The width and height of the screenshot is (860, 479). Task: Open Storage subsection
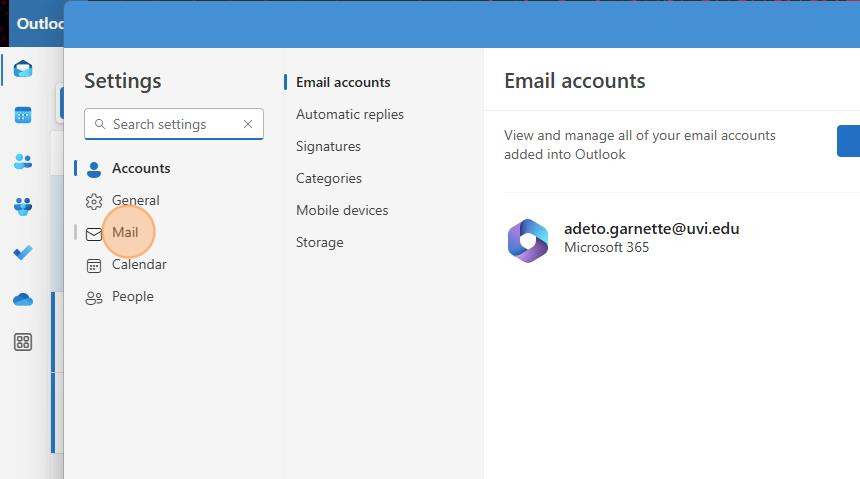[x=320, y=243]
